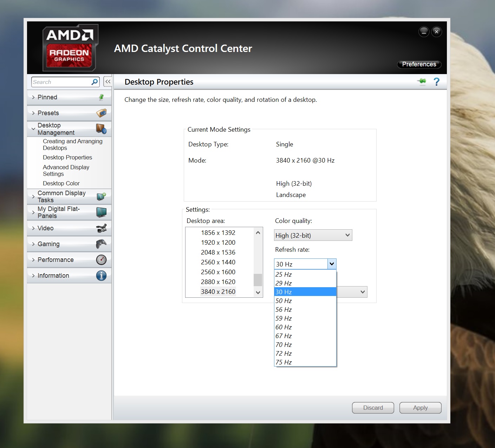The height and width of the screenshot is (448, 495).
Task: Click the Performance gauge icon
Action: point(101,260)
